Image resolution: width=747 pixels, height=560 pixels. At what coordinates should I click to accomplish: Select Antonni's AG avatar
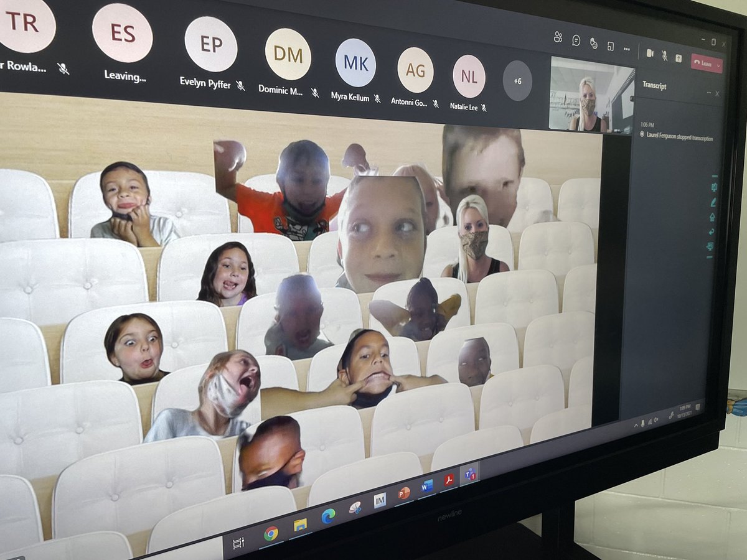coord(415,70)
